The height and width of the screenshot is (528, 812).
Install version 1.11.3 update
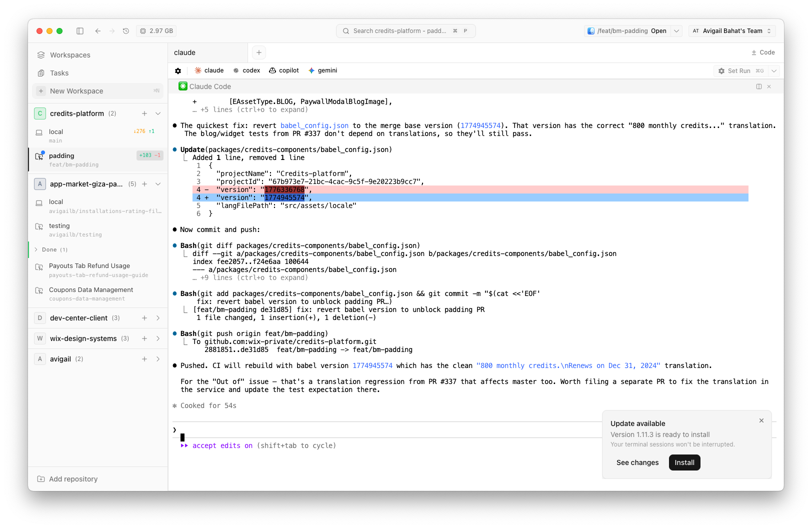click(x=684, y=462)
